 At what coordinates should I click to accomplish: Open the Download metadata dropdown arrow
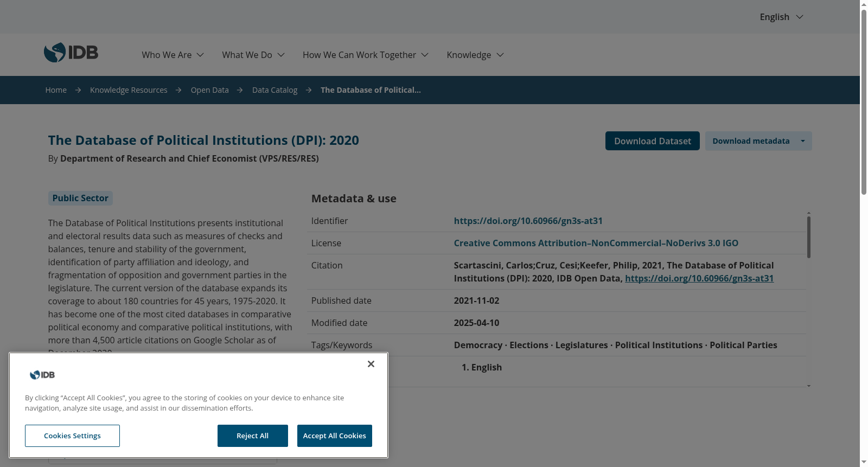pos(803,141)
